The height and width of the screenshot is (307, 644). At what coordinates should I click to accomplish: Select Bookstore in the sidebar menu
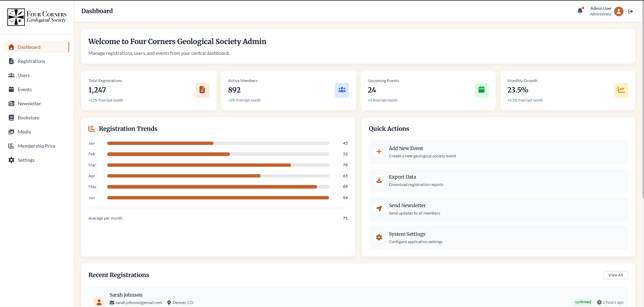[x=29, y=118]
